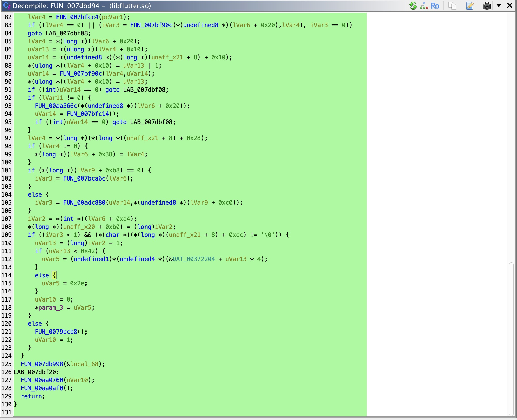Click label LAB_007dbf20: on line 126

pyautogui.click(x=36, y=372)
